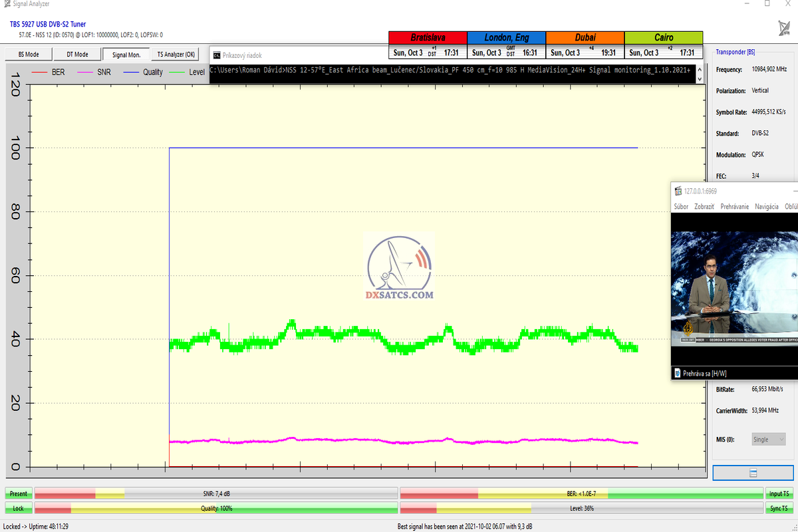Open the TS Analyzer (OK) tab
The image size is (798, 532).
[x=176, y=55]
